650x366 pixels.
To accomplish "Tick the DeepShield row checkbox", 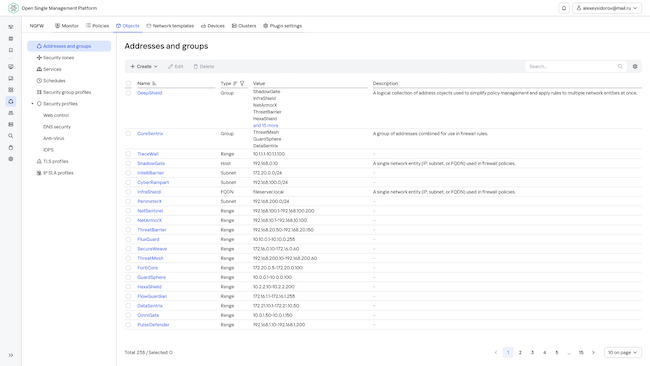I will click(x=129, y=93).
